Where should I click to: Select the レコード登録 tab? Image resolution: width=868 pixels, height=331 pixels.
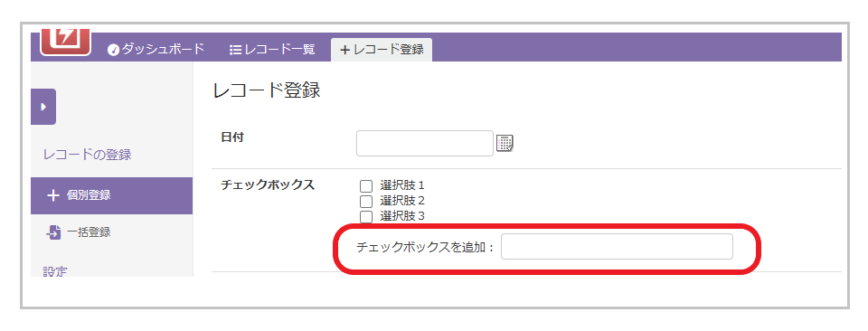382,49
